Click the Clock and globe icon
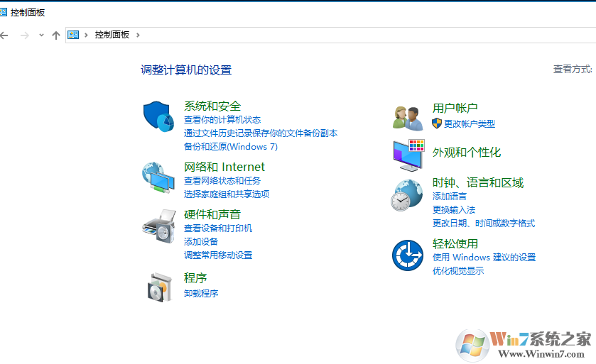This screenshot has height=364, width=596. click(407, 195)
